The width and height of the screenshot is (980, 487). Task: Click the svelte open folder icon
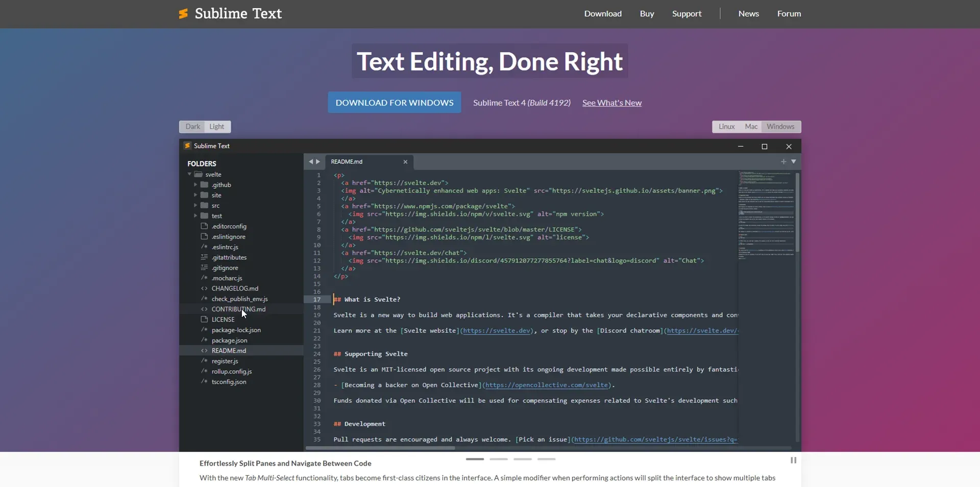point(199,175)
